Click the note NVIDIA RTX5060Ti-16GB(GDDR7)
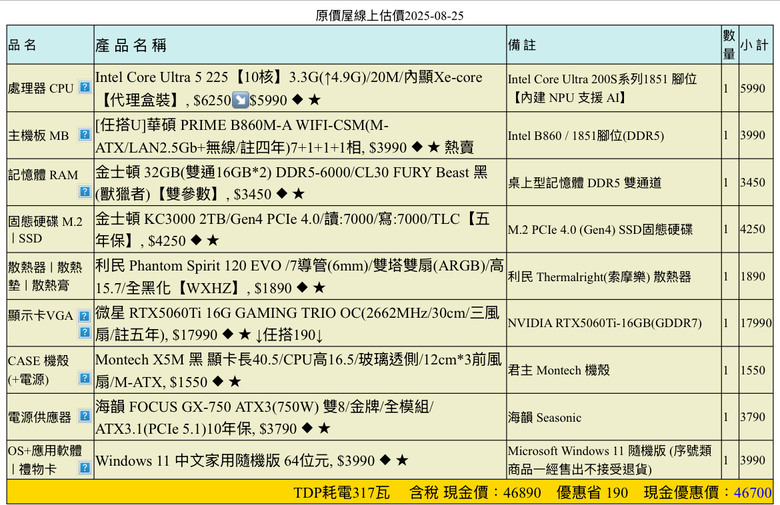 point(604,323)
